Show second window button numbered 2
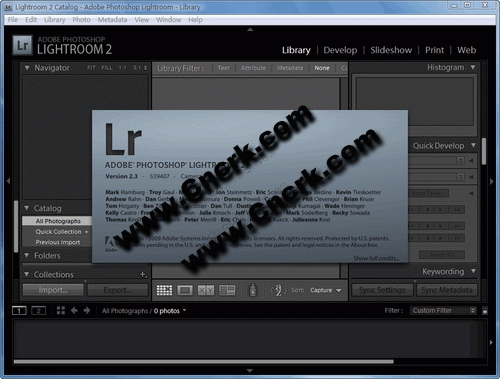500x379 pixels. point(38,311)
